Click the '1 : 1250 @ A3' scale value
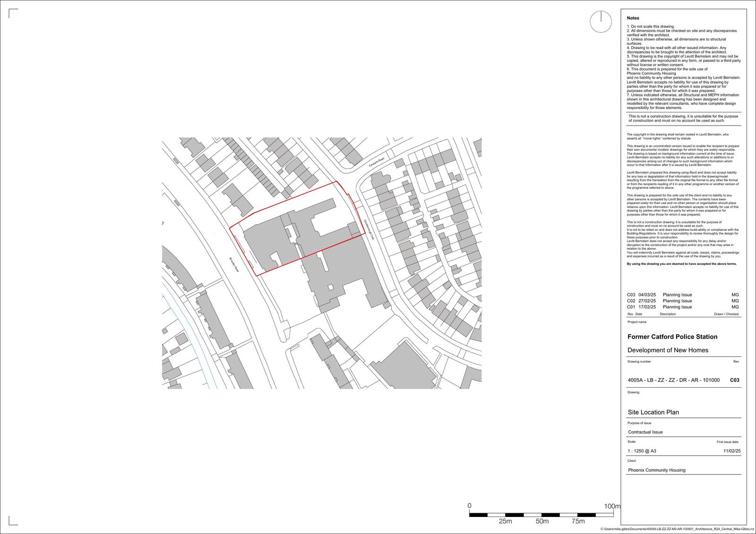756x534 pixels. tap(642, 451)
